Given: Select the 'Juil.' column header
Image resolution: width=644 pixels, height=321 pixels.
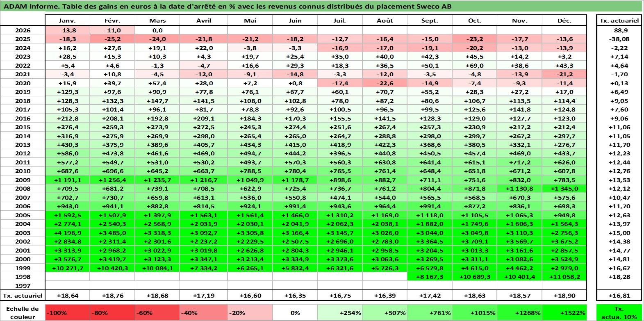Looking at the screenshot, I should click(340, 20).
